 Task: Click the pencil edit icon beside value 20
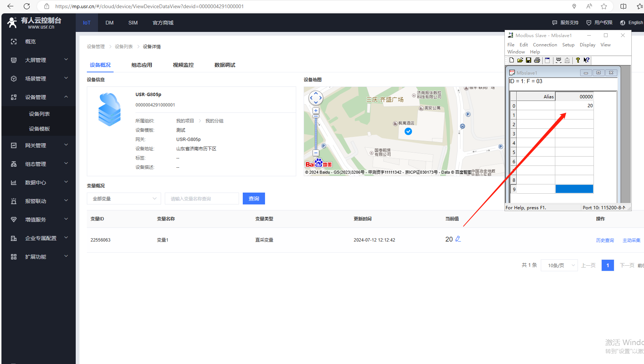point(458,239)
